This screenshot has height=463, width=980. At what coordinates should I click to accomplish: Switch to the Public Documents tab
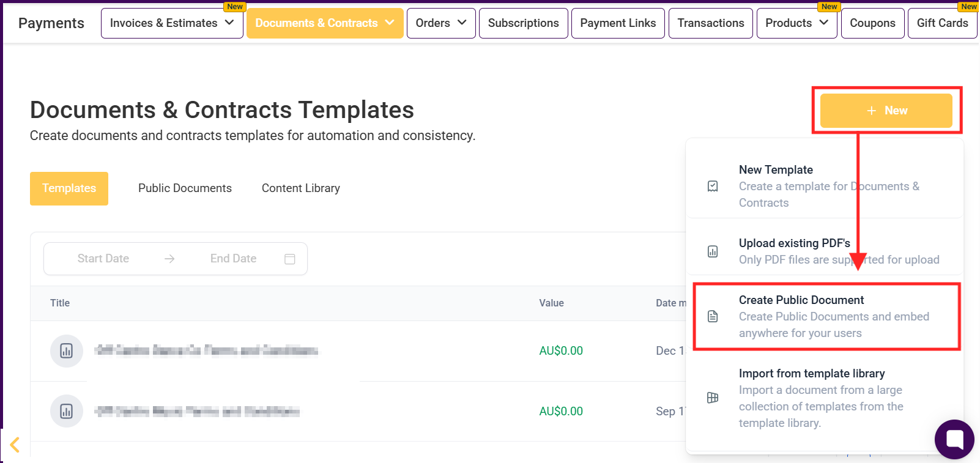pyautogui.click(x=185, y=188)
